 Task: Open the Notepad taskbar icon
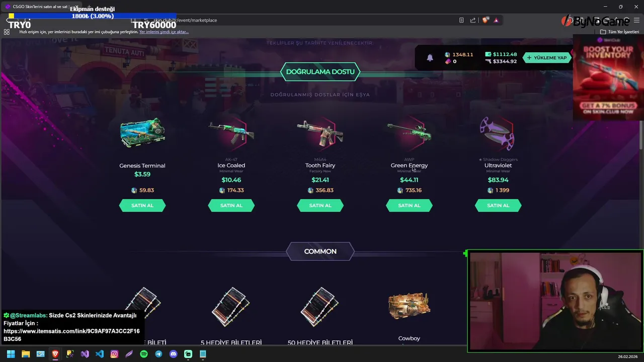(203, 354)
